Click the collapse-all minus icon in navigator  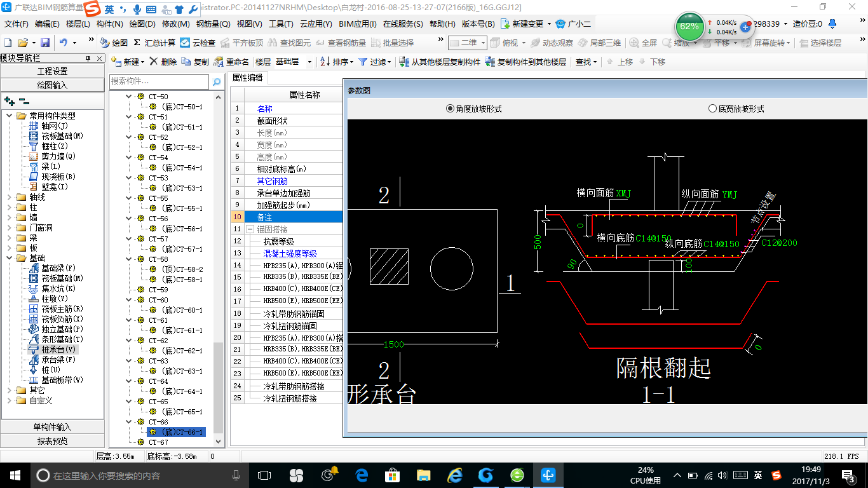(x=24, y=100)
